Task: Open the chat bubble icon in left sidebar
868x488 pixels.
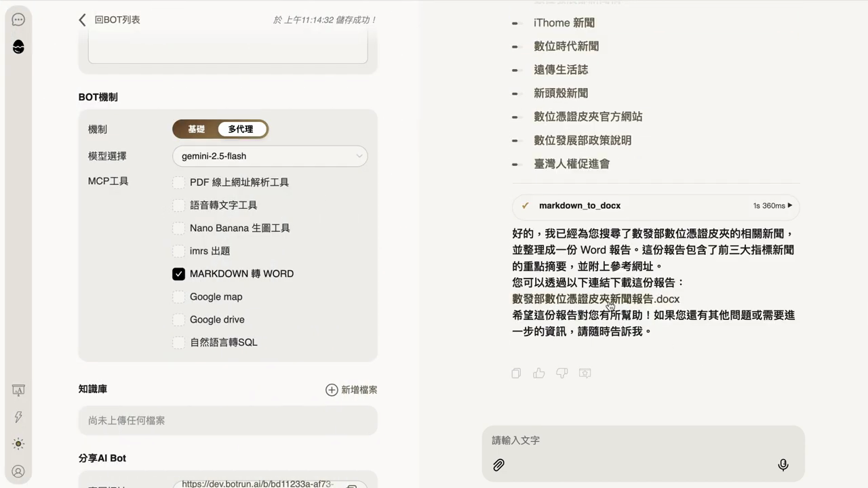Action: click(18, 20)
